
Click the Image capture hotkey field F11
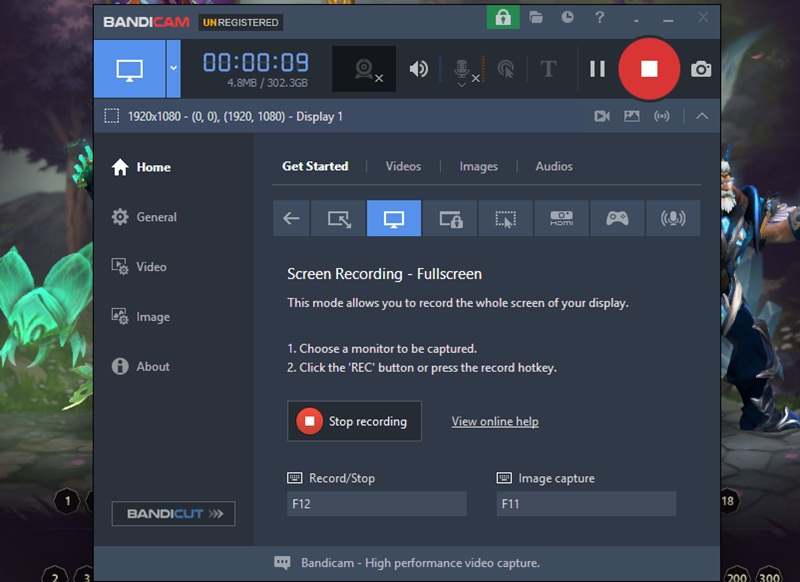(586, 504)
